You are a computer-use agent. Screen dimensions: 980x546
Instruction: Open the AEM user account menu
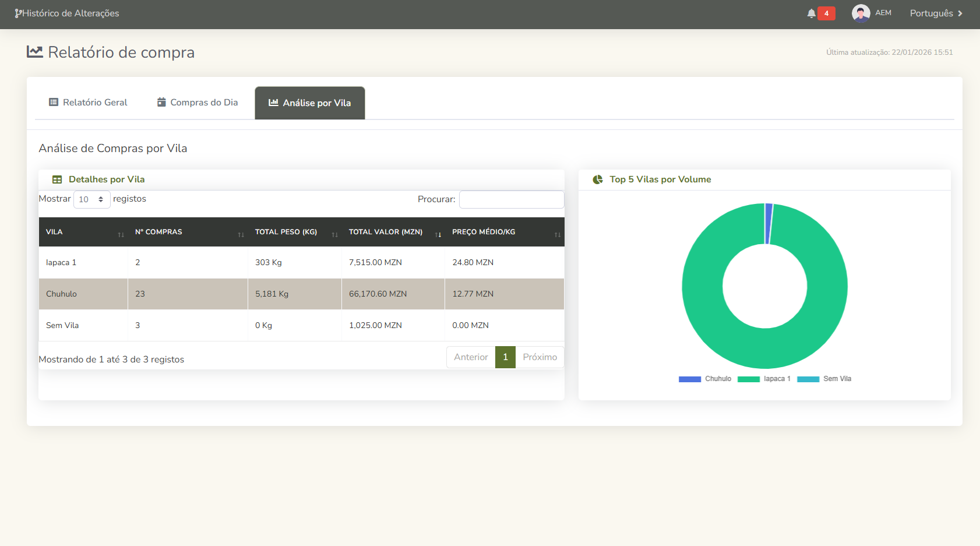point(883,13)
